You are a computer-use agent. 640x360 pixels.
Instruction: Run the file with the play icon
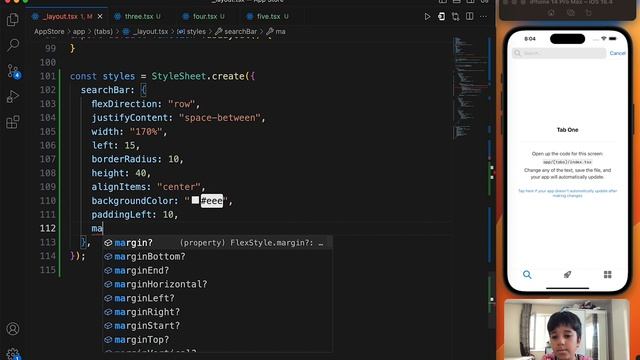click(427, 17)
